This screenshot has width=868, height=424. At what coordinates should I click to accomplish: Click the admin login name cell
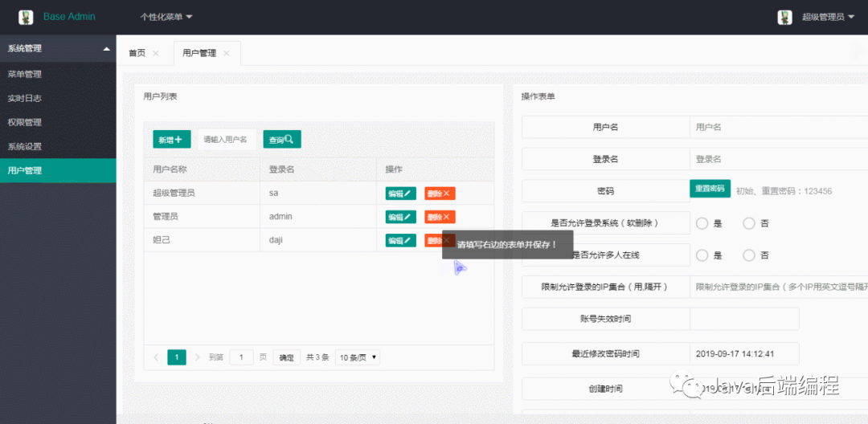pyautogui.click(x=318, y=217)
